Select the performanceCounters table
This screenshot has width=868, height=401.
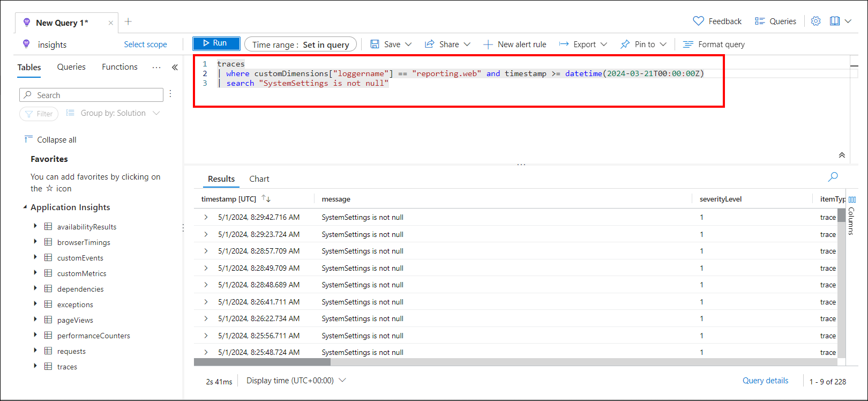(94, 336)
